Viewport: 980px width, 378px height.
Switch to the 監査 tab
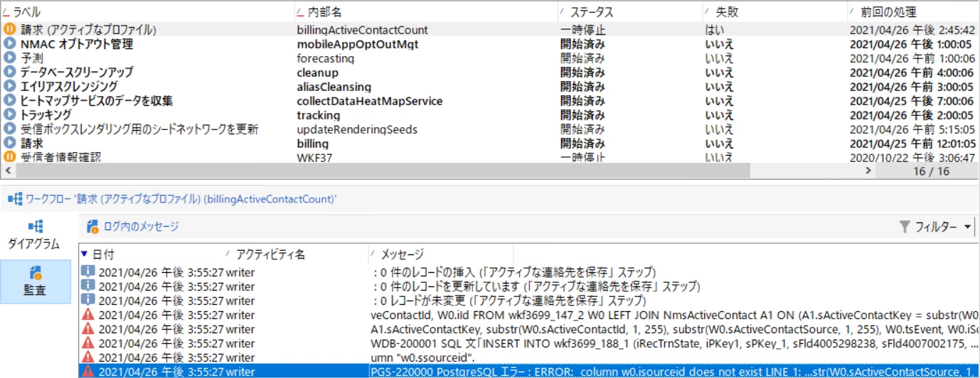point(36,281)
